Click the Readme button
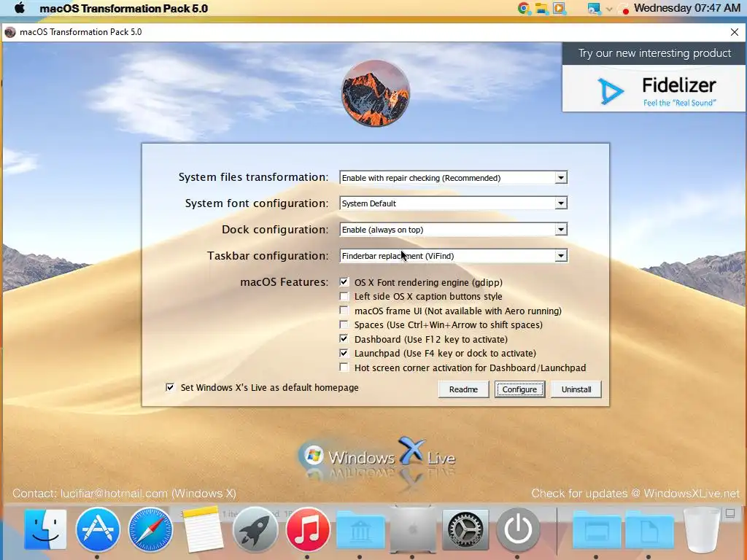This screenshot has height=560, width=747. [463, 389]
